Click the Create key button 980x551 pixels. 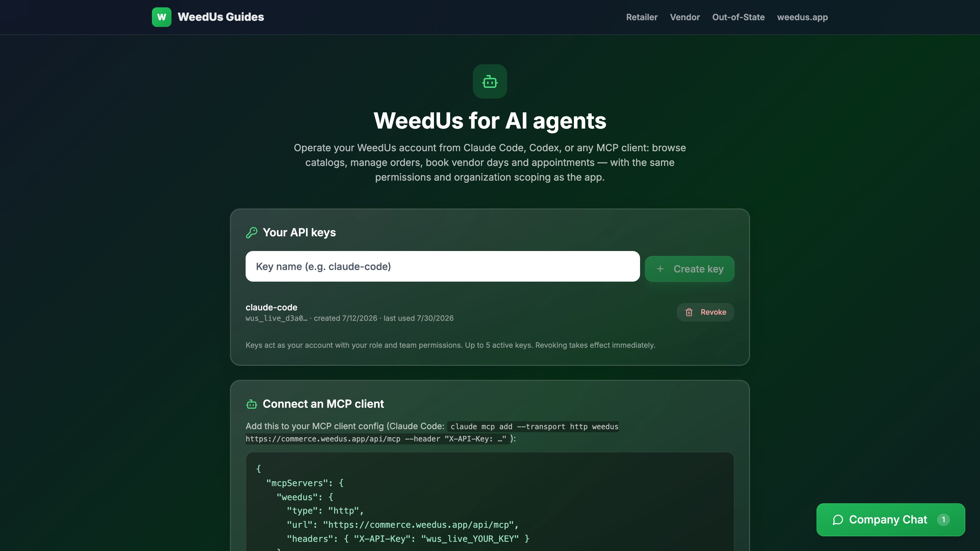coord(689,269)
